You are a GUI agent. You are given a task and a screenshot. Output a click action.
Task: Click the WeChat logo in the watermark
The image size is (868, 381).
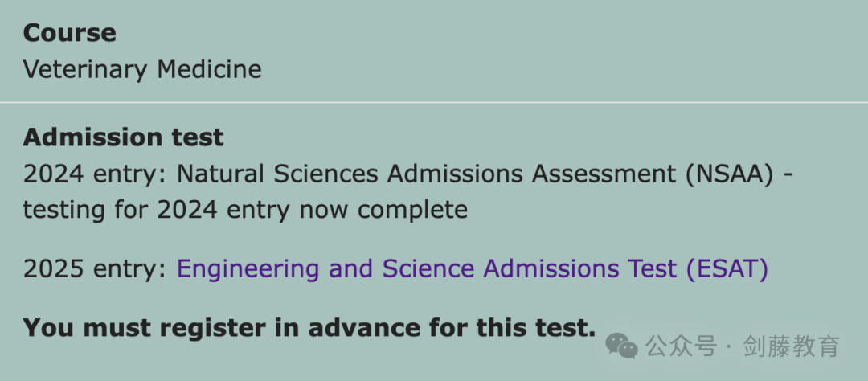(x=621, y=346)
